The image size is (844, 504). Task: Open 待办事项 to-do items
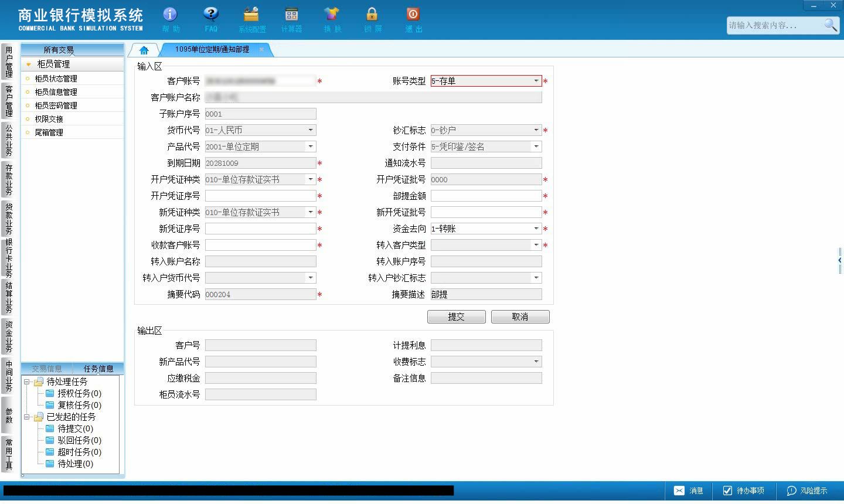click(x=743, y=491)
